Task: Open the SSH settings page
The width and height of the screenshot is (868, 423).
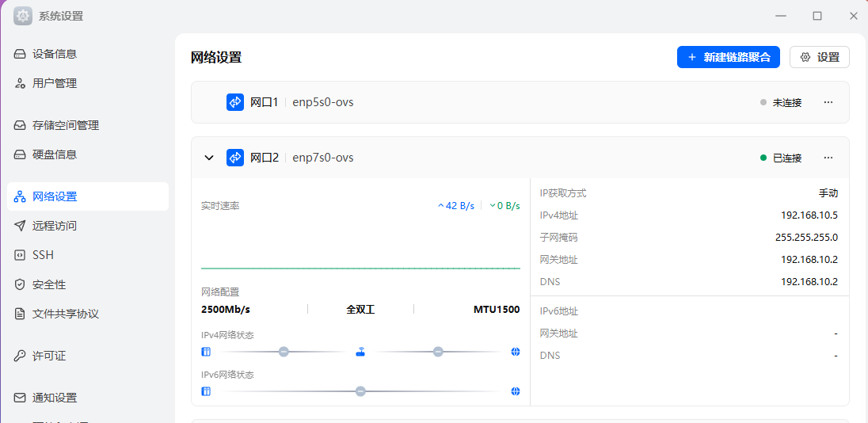Action: point(43,255)
